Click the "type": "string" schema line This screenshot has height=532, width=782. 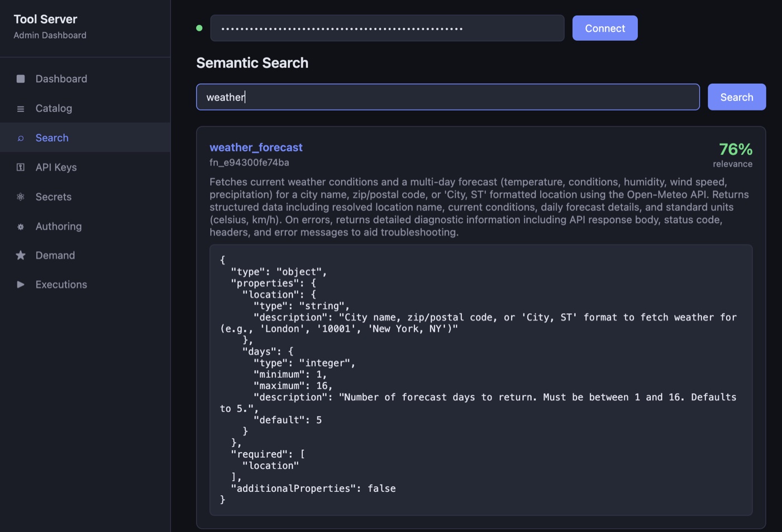tap(302, 306)
